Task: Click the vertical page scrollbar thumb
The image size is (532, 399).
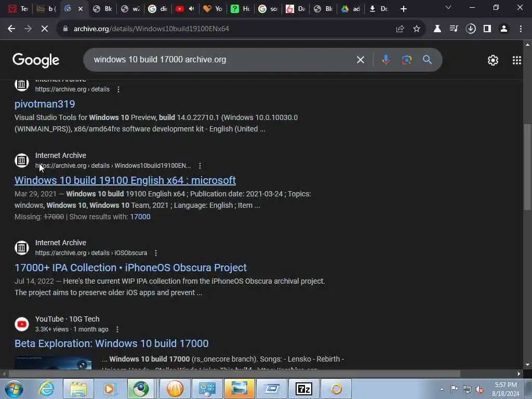Action: click(x=527, y=167)
